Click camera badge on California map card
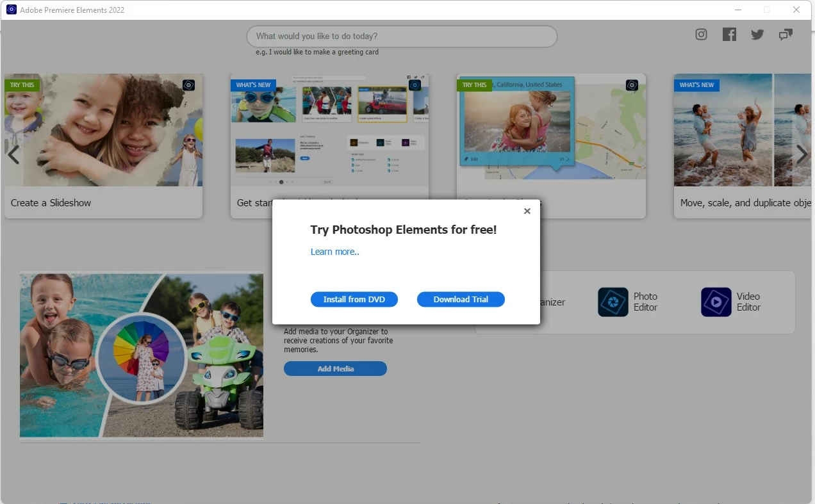 click(632, 85)
